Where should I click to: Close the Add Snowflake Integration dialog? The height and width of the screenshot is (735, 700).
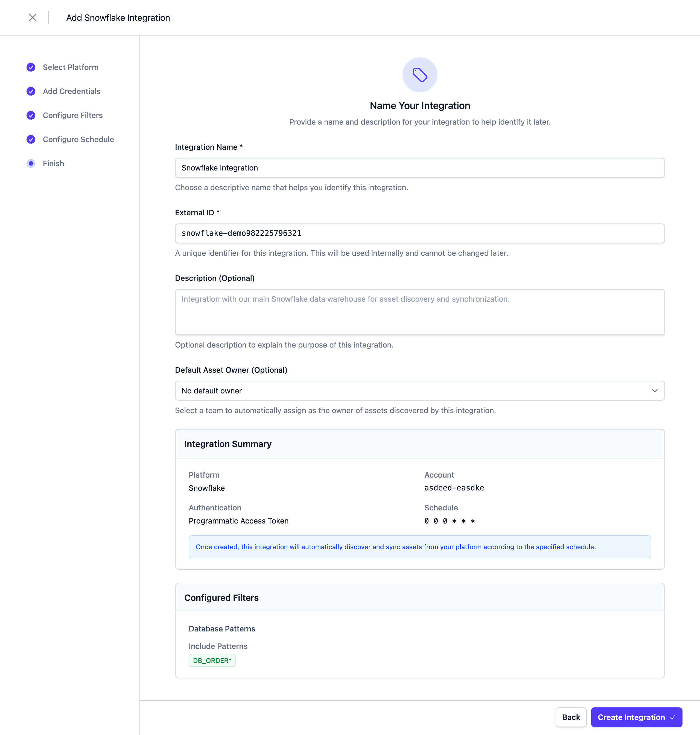pyautogui.click(x=33, y=17)
